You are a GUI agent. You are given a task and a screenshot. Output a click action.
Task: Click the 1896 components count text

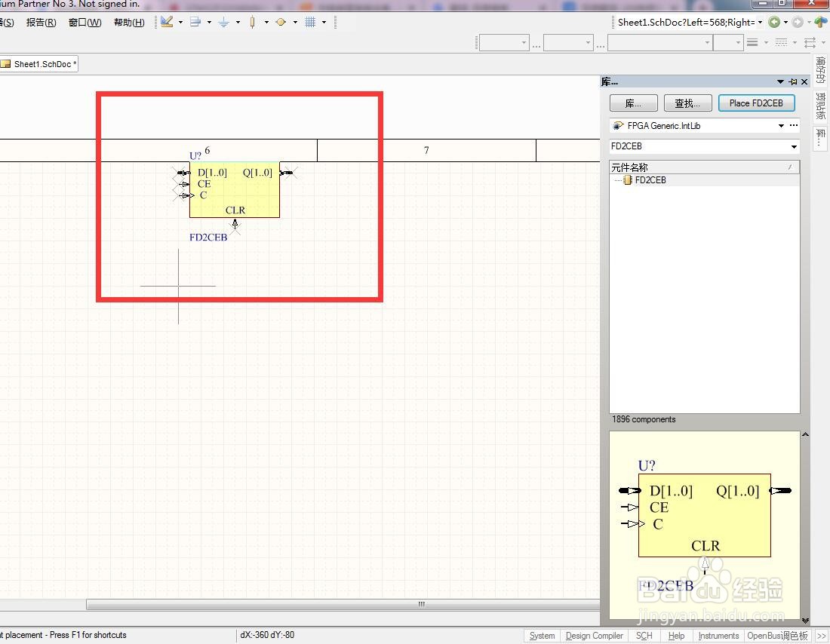[644, 419]
